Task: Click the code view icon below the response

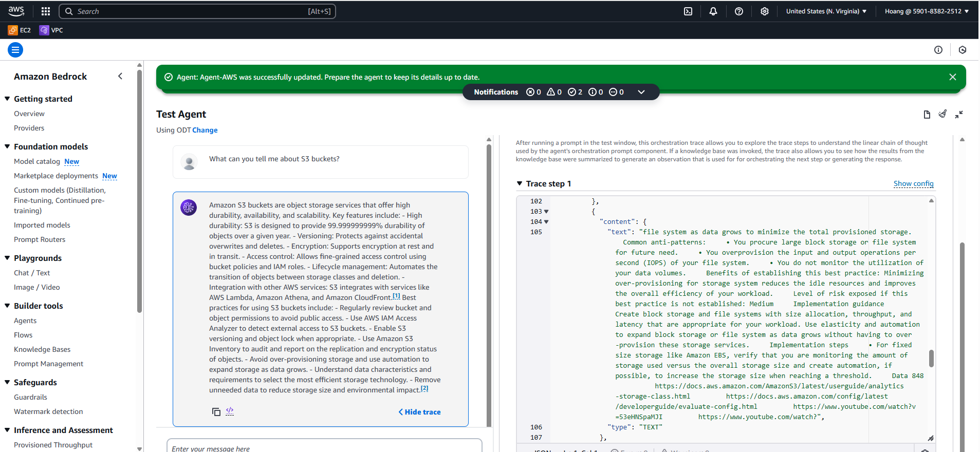Action: point(230,411)
